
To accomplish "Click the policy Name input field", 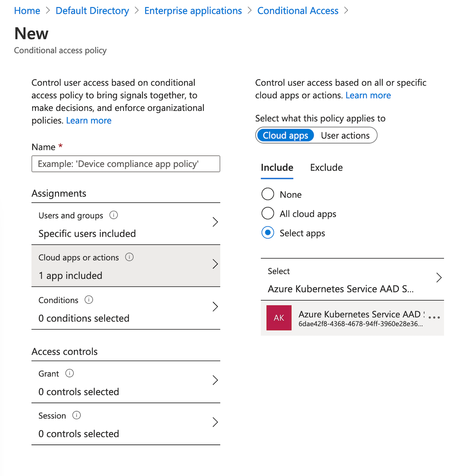I will coord(125,164).
